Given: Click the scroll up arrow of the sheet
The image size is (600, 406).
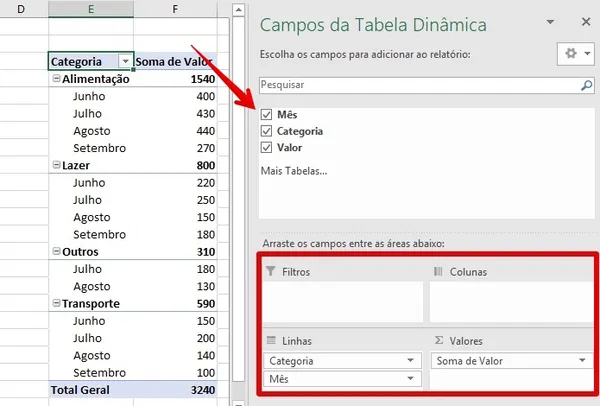Looking at the screenshot, I should click(239, 10).
